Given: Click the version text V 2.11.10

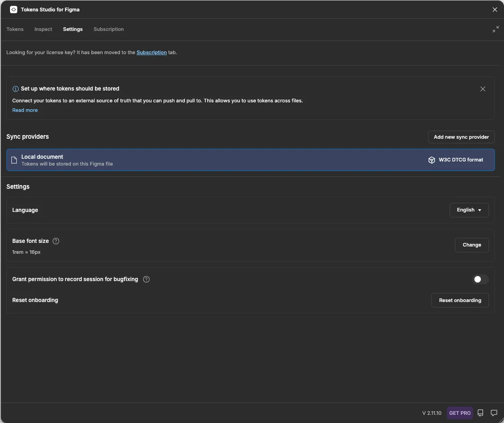Looking at the screenshot, I should coord(432,413).
